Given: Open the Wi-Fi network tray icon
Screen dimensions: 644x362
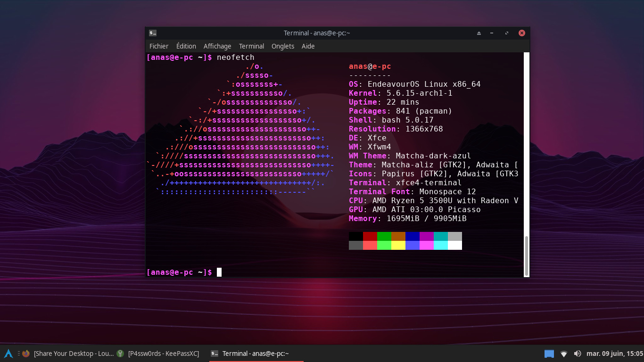Looking at the screenshot, I should (564, 354).
